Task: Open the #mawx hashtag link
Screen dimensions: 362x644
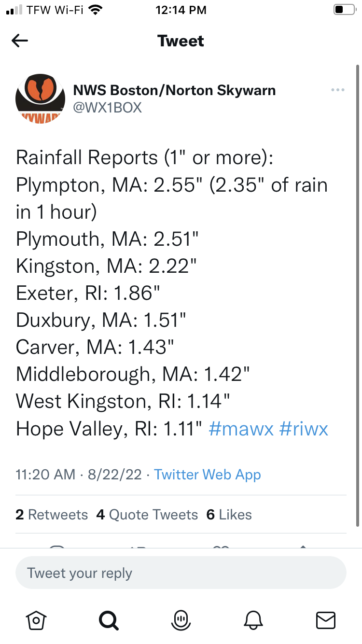Action: (x=241, y=429)
